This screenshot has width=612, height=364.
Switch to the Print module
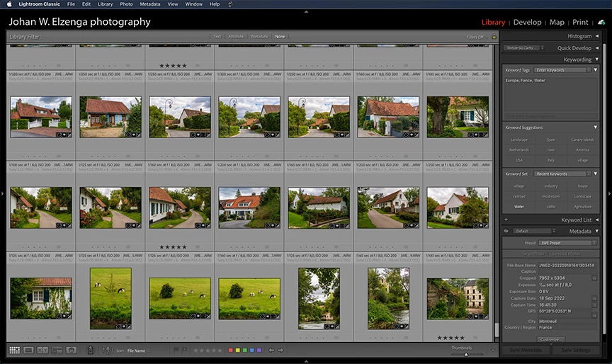580,22
